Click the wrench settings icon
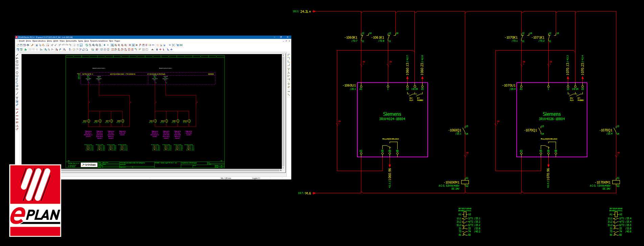Image resolution: width=644 pixels, height=246 pixels. 32,45
